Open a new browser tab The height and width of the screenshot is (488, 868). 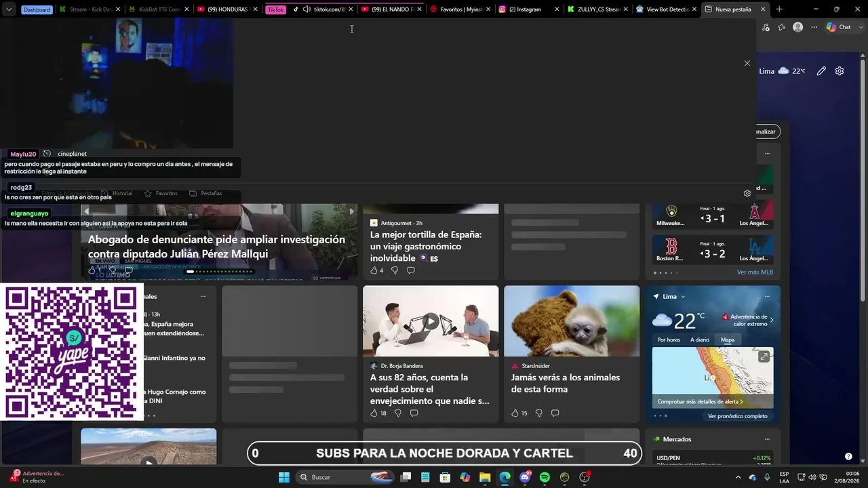[x=779, y=9]
